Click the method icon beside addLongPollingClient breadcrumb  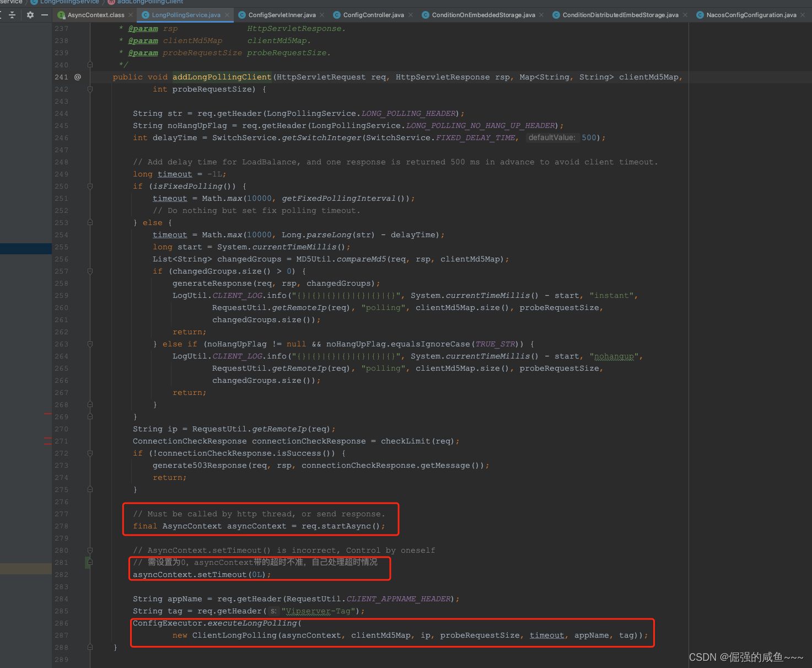point(110,2)
